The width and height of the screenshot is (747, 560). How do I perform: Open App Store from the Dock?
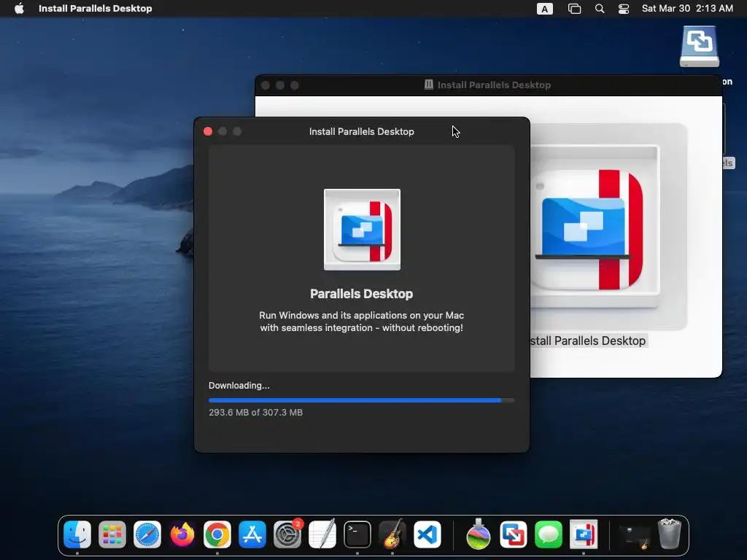coord(252,534)
